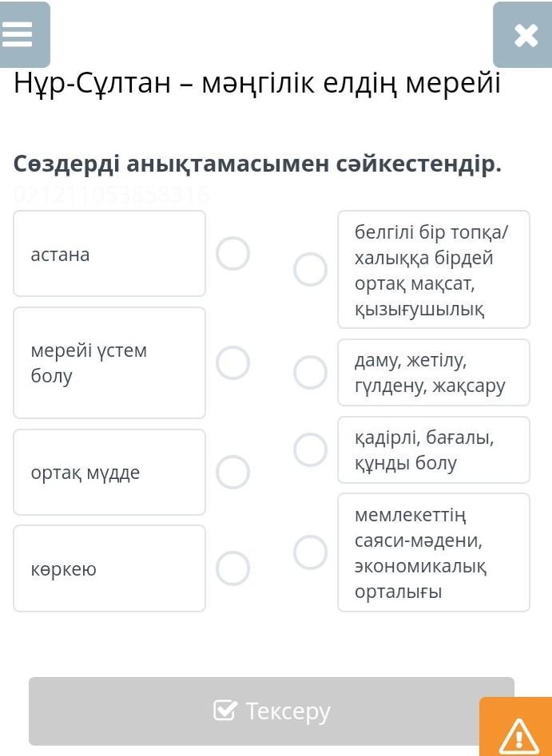Click the астана word card
This screenshot has width=552, height=756.
tap(109, 254)
